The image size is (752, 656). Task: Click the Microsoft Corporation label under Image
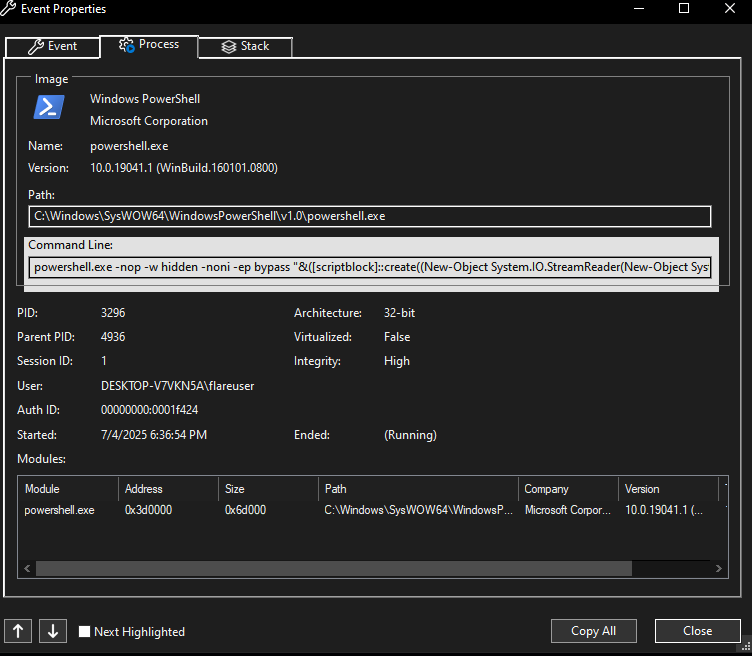[149, 121]
